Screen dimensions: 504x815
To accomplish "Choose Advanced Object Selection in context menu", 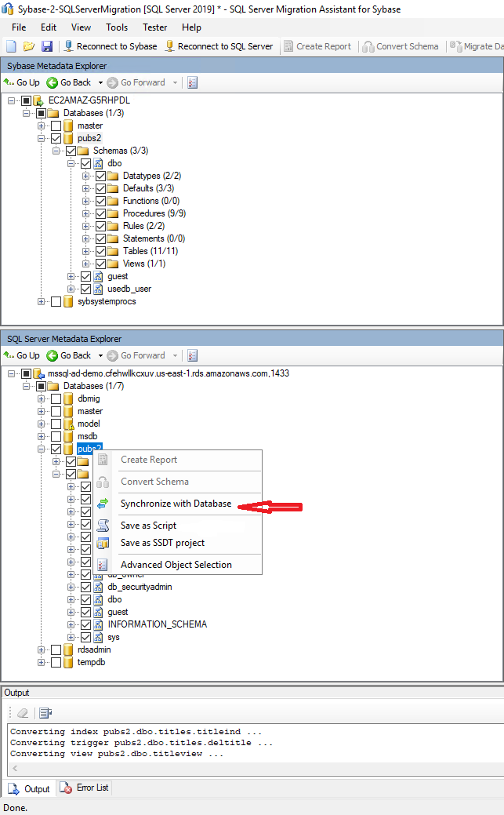I will tap(177, 565).
